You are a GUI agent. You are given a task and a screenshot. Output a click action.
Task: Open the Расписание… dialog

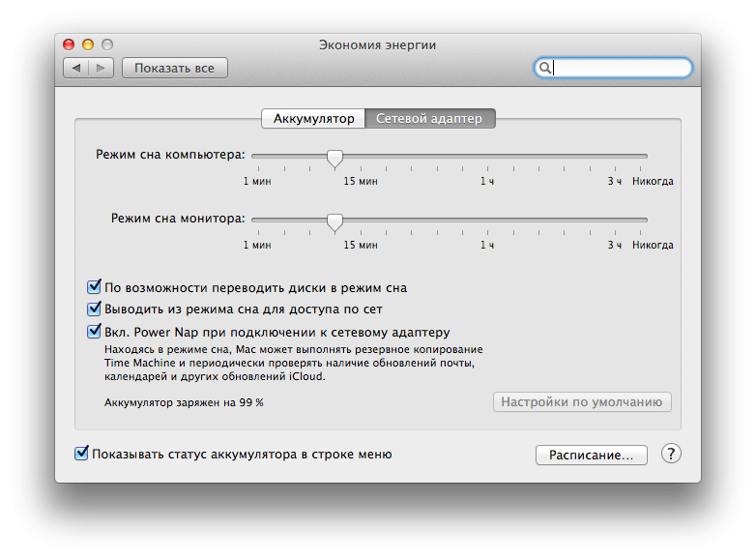(x=591, y=455)
